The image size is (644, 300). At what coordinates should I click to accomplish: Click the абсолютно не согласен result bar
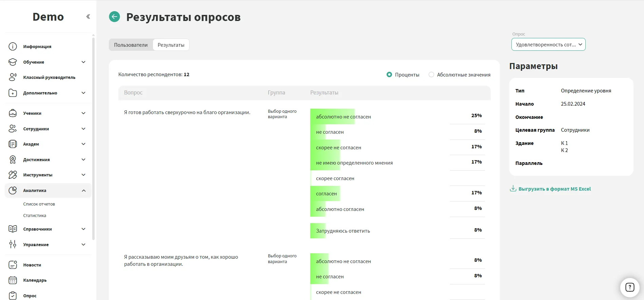(x=332, y=116)
